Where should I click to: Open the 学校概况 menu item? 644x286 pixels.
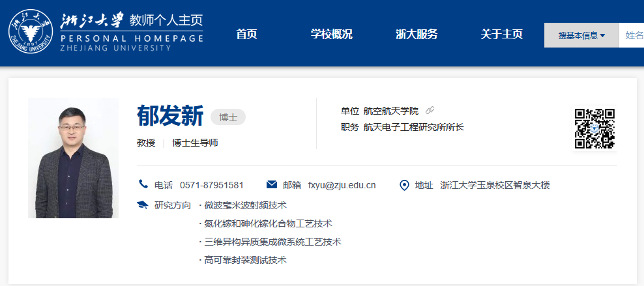pos(331,35)
